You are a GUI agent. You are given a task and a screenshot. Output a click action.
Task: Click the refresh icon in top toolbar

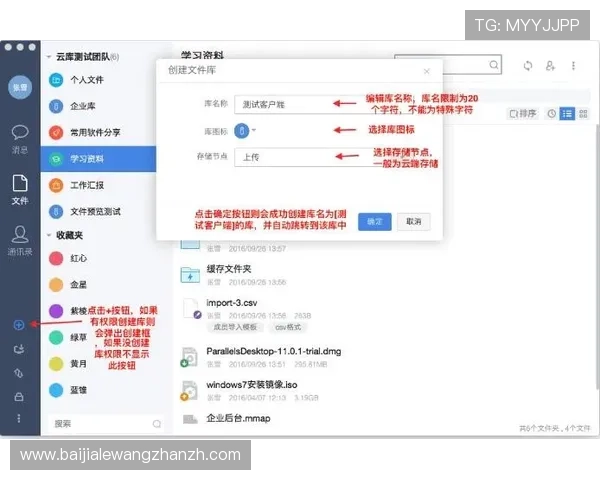(x=528, y=66)
